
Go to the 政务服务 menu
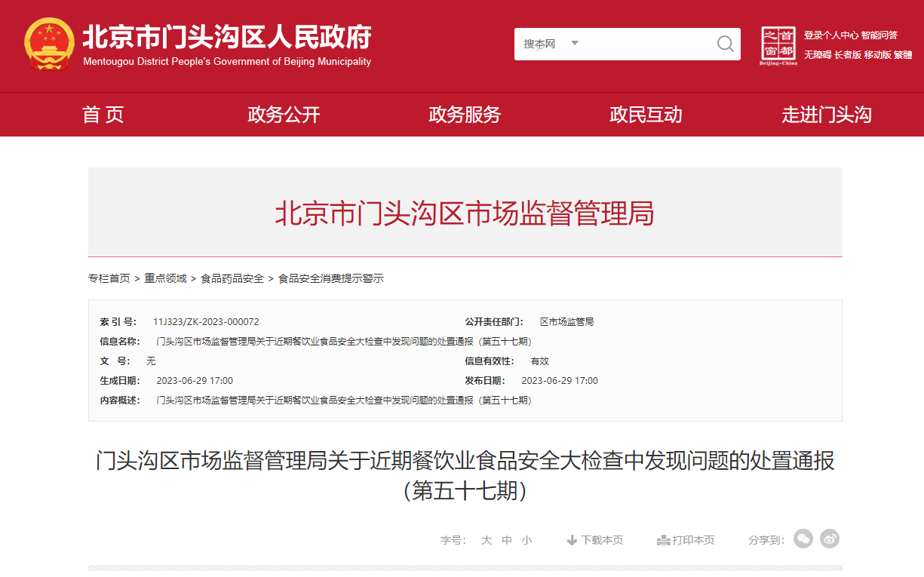[x=465, y=115]
